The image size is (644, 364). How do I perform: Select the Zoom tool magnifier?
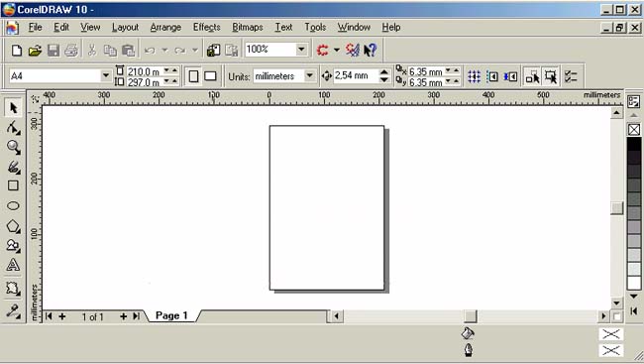(13, 147)
